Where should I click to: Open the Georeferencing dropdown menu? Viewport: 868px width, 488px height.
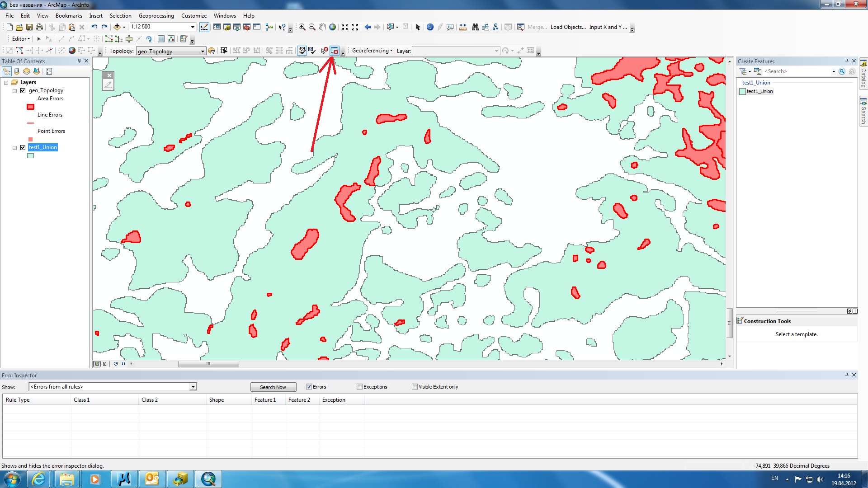point(372,51)
